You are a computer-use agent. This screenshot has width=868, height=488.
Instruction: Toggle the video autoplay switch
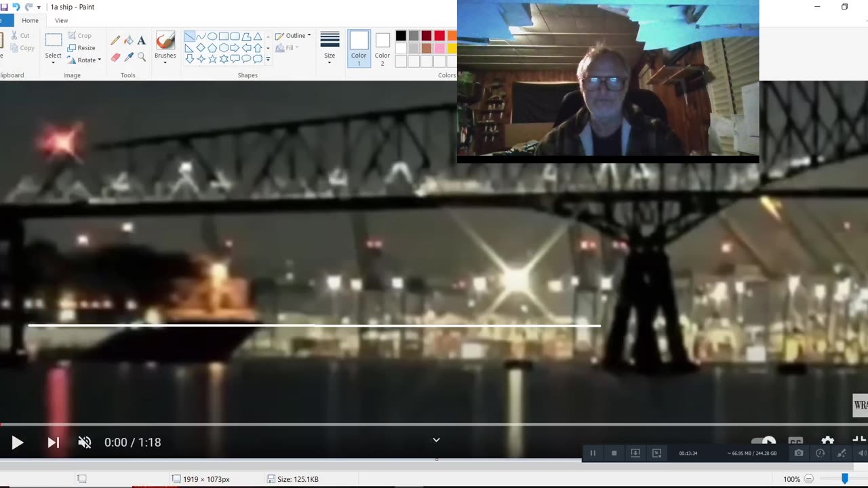764,441
